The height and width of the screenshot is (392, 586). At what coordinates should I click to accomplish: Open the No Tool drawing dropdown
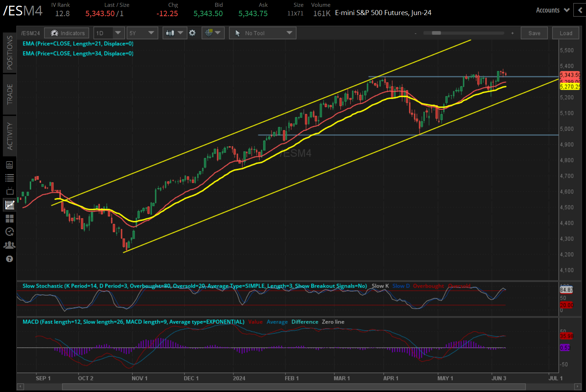click(262, 33)
